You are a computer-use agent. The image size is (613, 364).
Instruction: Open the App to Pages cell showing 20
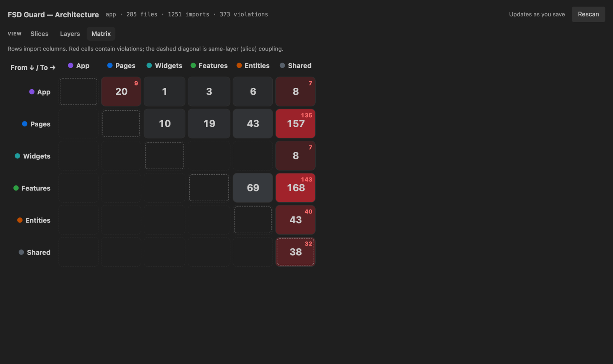click(x=121, y=92)
